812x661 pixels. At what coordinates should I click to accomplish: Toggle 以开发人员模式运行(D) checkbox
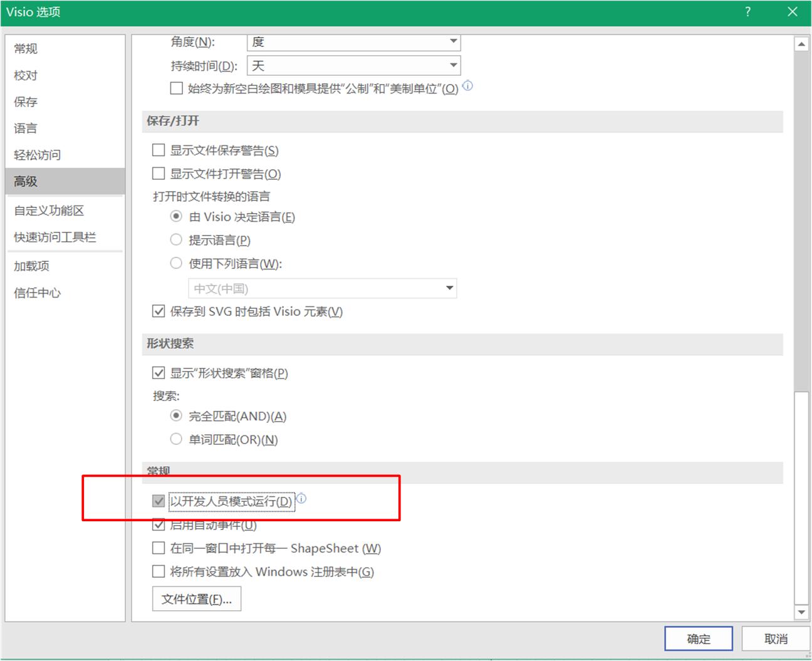pos(159,501)
